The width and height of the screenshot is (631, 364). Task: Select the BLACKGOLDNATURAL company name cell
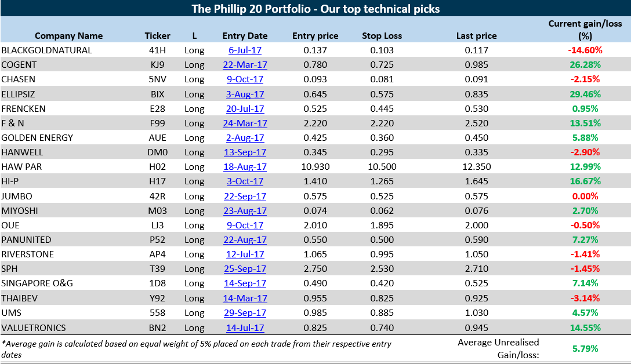pyautogui.click(x=46, y=50)
